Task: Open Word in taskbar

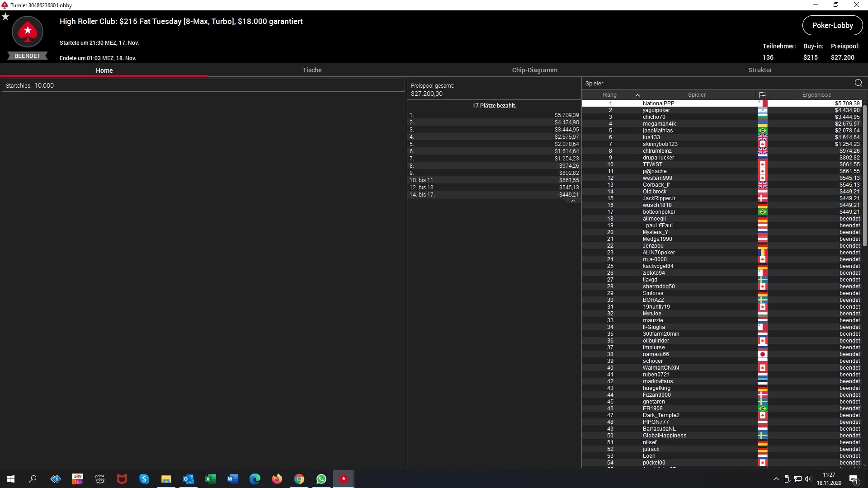Action: [x=233, y=479]
